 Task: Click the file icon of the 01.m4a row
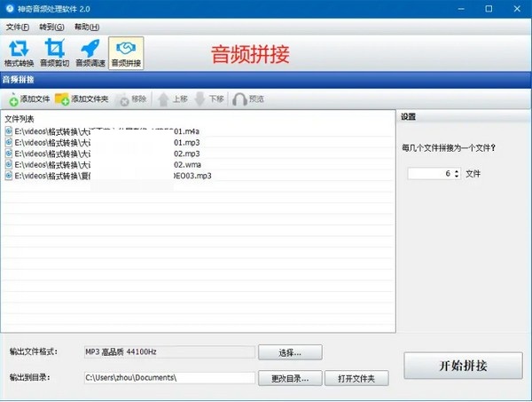point(9,131)
